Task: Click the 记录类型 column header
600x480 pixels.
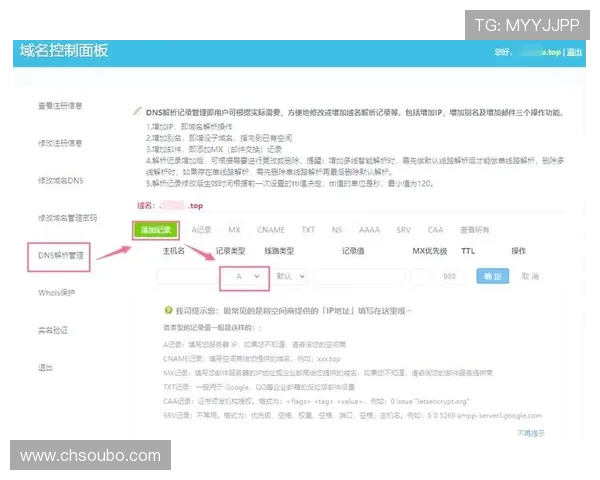Action: [x=230, y=251]
